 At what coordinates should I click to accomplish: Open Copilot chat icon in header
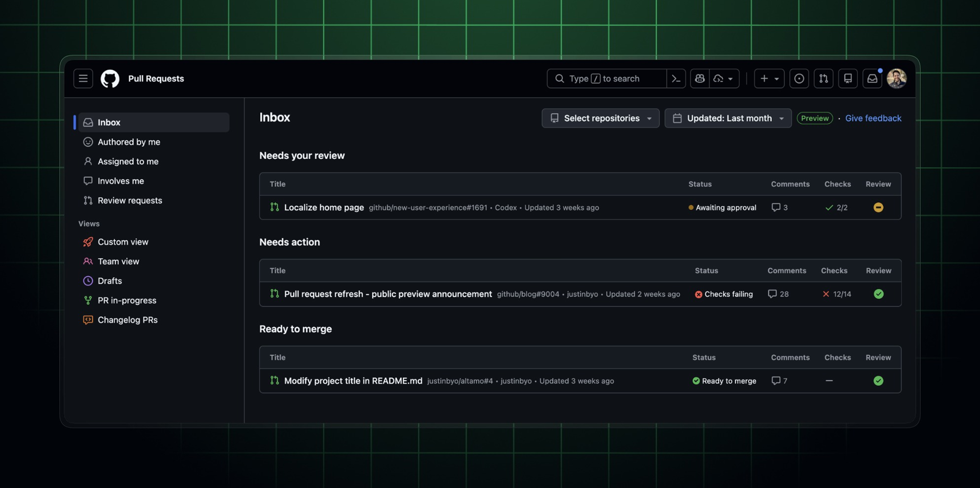[700, 78]
